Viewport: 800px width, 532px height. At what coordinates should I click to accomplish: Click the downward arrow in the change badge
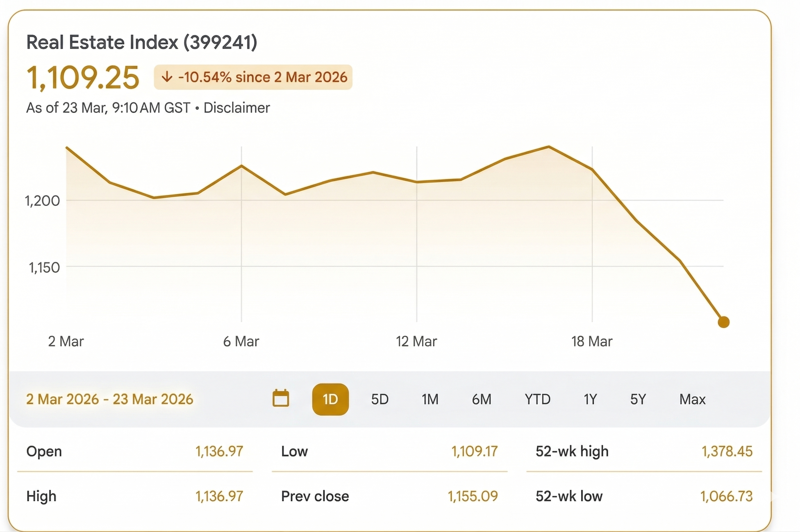click(x=168, y=77)
